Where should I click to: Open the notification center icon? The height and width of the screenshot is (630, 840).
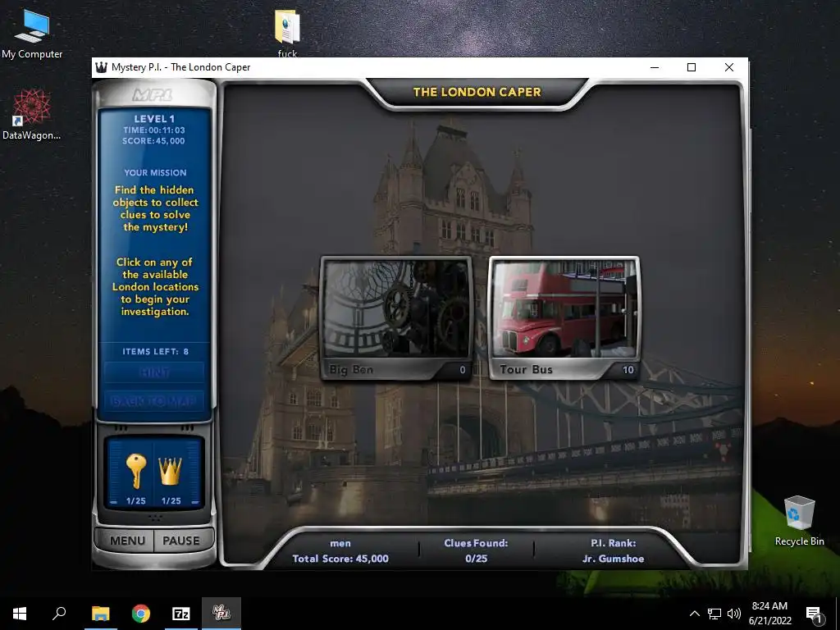pyautogui.click(x=814, y=614)
